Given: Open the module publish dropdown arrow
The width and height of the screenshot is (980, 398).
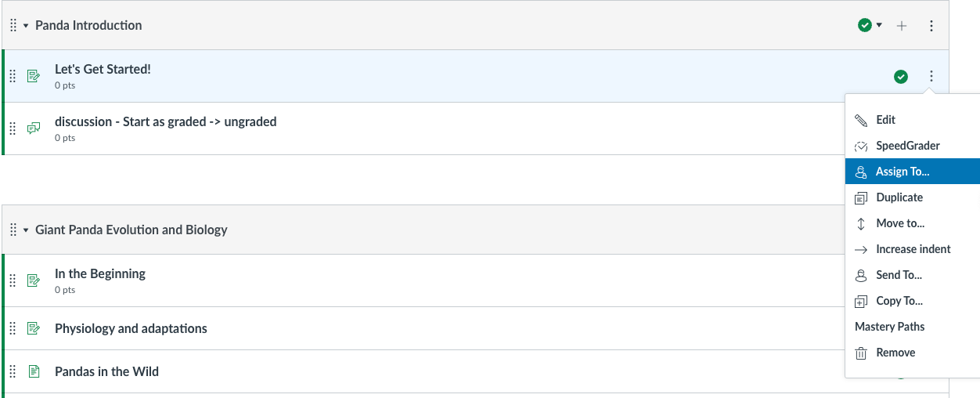Looking at the screenshot, I should coord(879,26).
